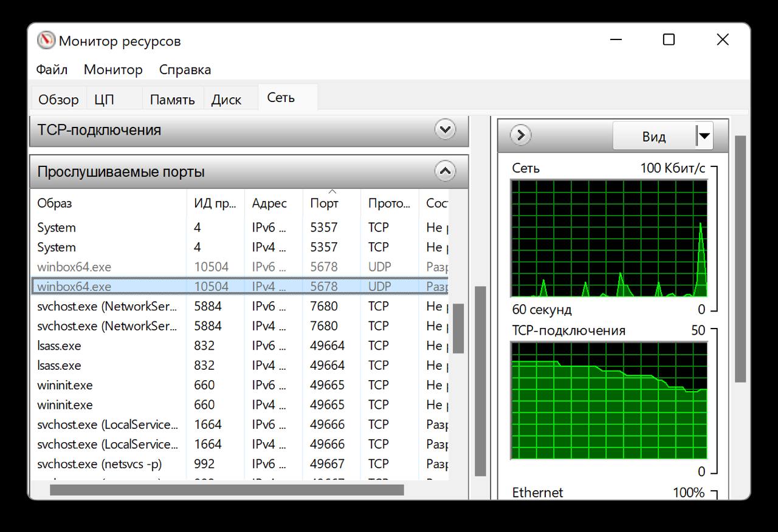Select svchost.exe (NetworkSer...) IPv6 7680 row

pos(239,306)
